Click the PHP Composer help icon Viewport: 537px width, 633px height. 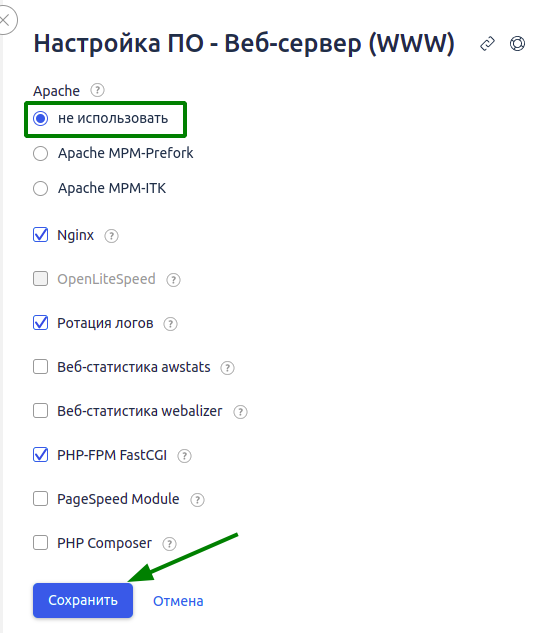169,544
